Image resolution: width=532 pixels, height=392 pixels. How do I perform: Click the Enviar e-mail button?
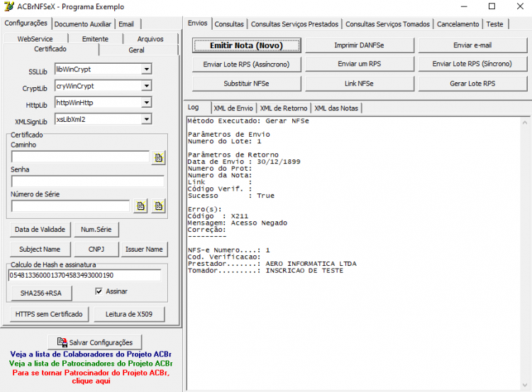tap(472, 45)
